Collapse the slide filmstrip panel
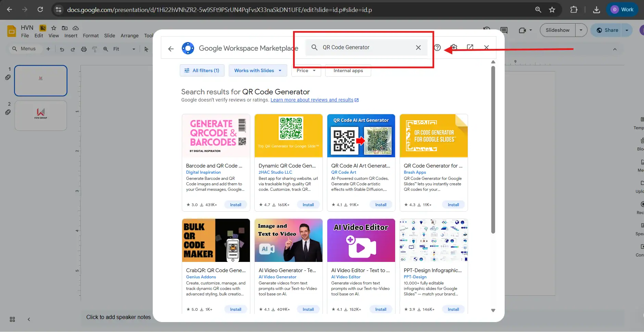The height and width of the screenshot is (332, 644). [29, 319]
